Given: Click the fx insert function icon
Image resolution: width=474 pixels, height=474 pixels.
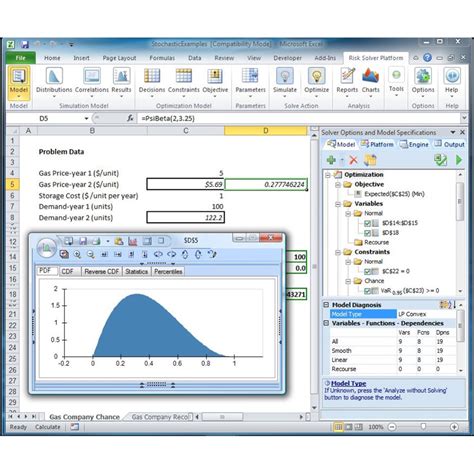Looking at the screenshot, I should coord(130,118).
